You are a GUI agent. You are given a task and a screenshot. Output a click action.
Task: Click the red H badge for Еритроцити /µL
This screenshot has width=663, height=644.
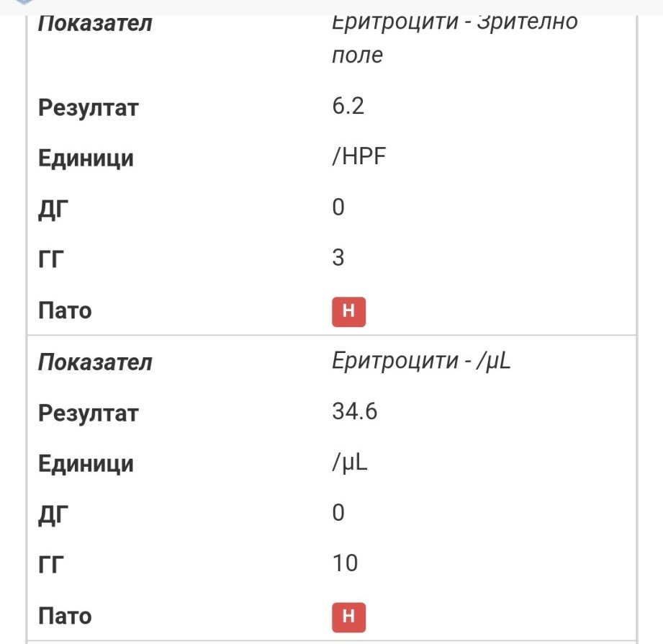click(x=349, y=617)
